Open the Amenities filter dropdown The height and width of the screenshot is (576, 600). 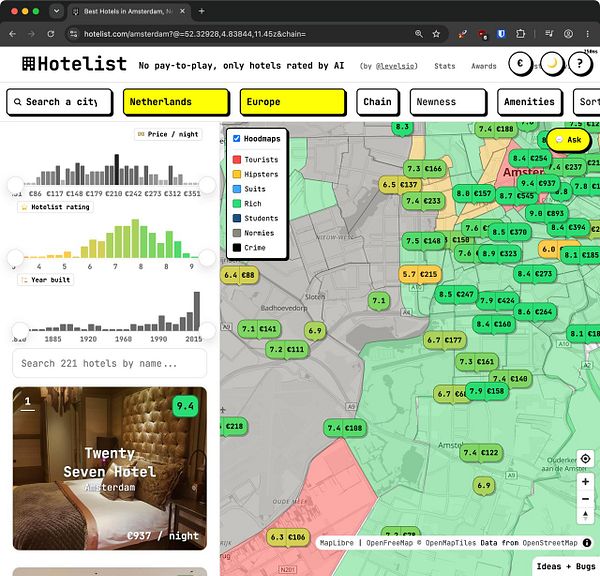[x=530, y=102]
